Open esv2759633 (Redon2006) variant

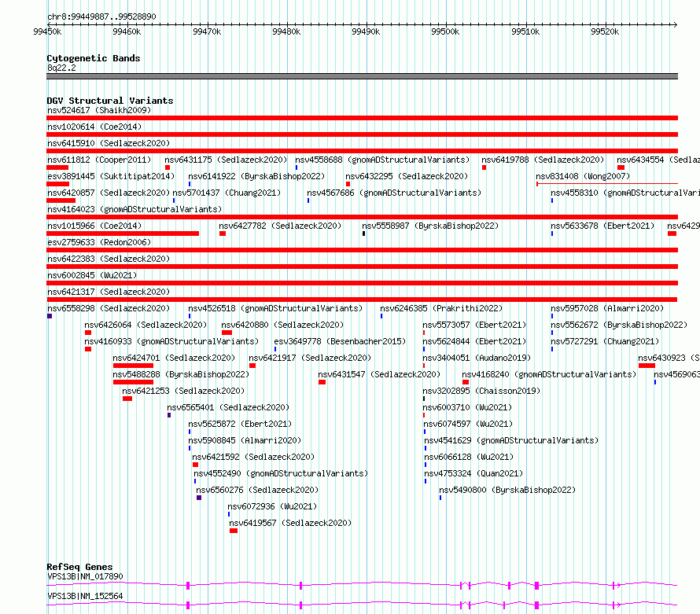click(99, 242)
